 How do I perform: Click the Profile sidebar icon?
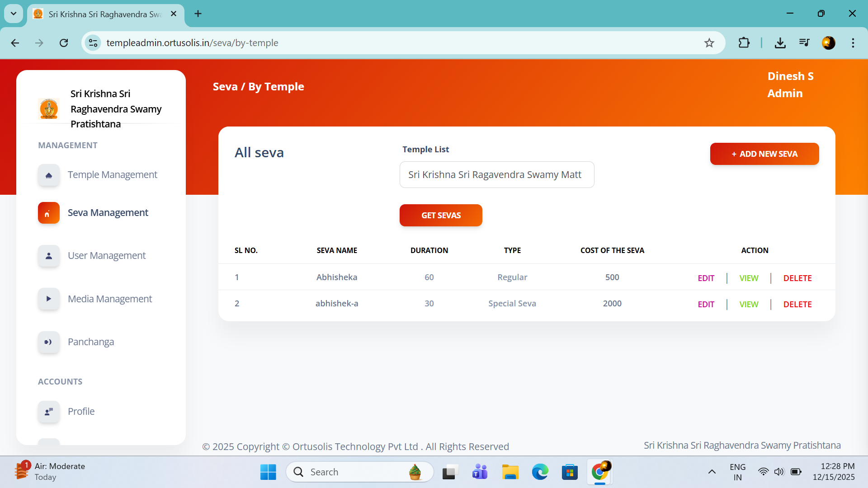click(49, 412)
